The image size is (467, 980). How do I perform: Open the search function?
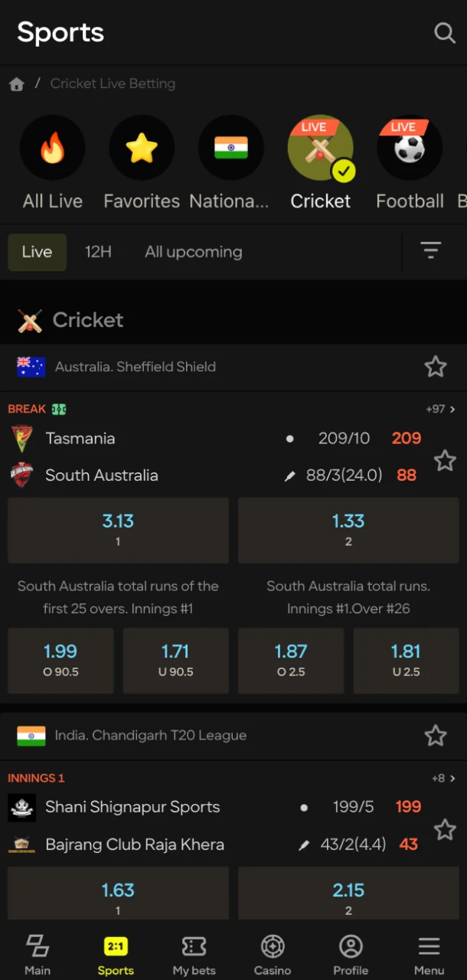tap(444, 33)
